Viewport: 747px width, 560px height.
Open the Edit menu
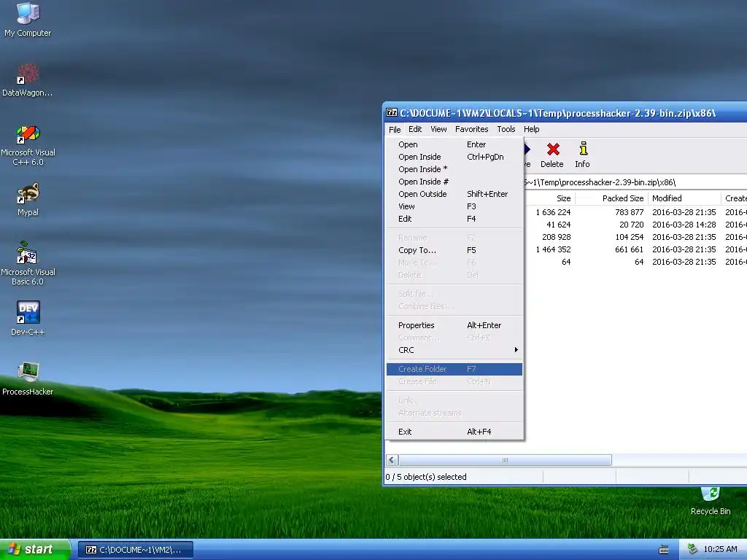pyautogui.click(x=415, y=129)
